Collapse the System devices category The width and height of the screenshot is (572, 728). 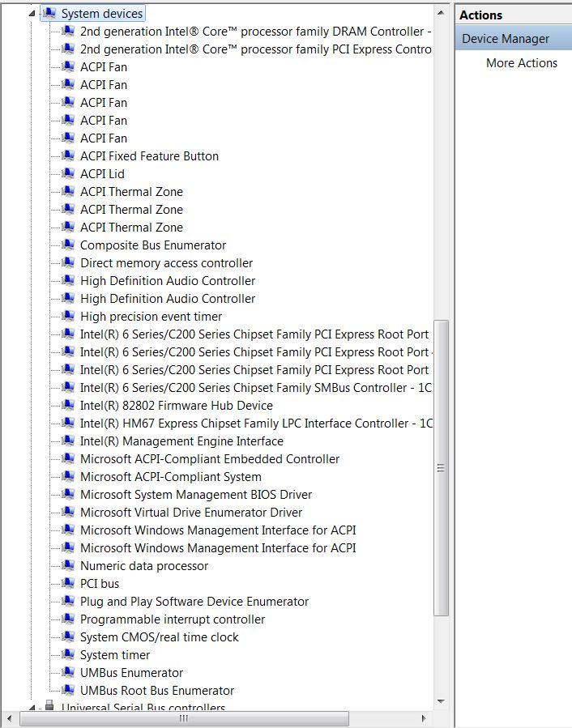click(x=32, y=14)
